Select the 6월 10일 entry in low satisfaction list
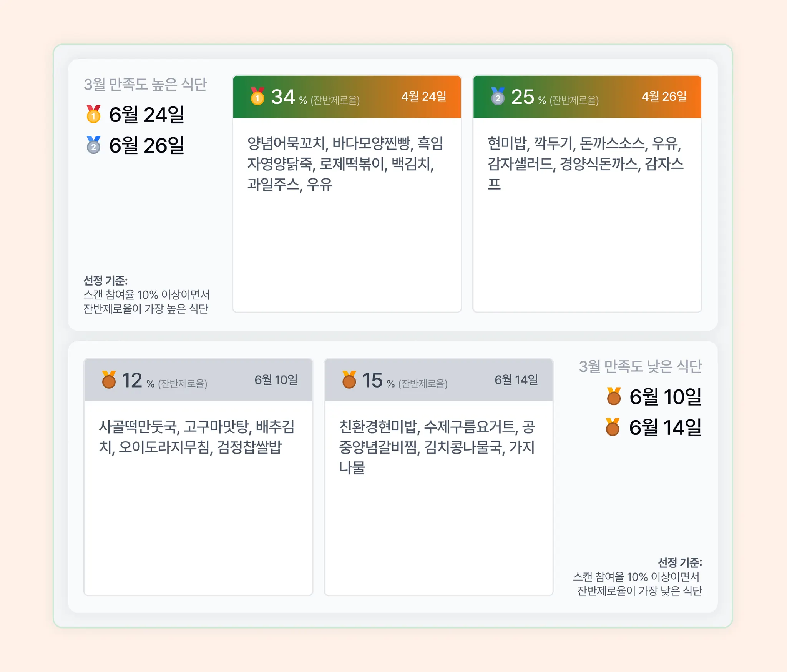Image resolution: width=787 pixels, height=672 pixels. click(654, 396)
